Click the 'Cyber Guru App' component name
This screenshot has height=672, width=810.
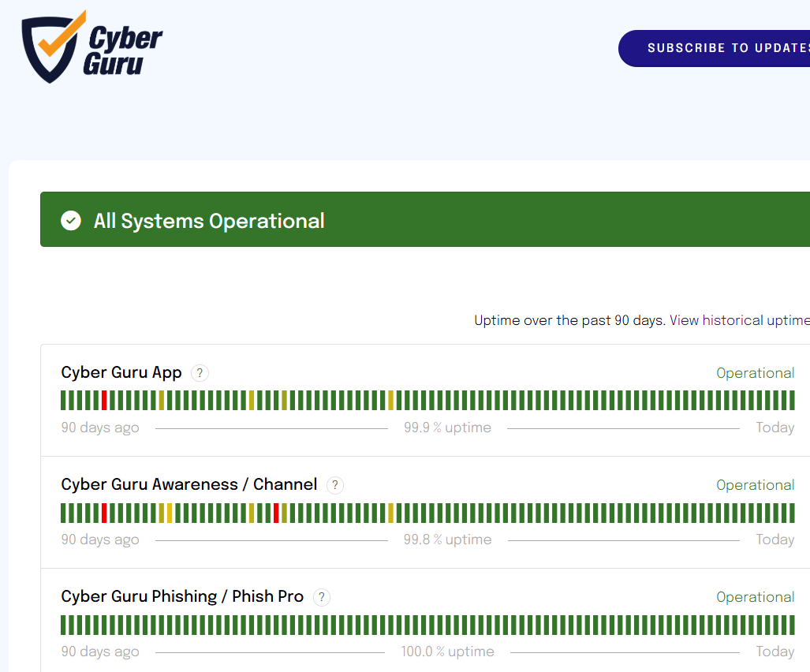[121, 372]
